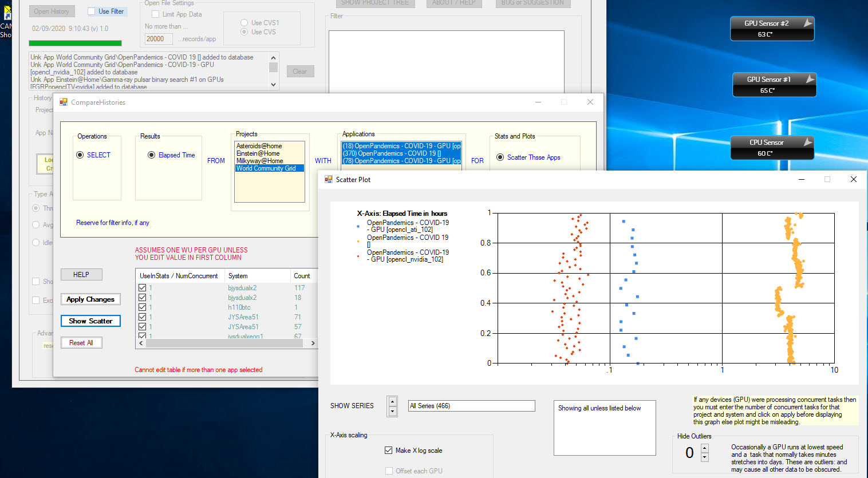Select the Scatter These Apps radio button
This screenshot has width=868, height=478.
tap(500, 157)
